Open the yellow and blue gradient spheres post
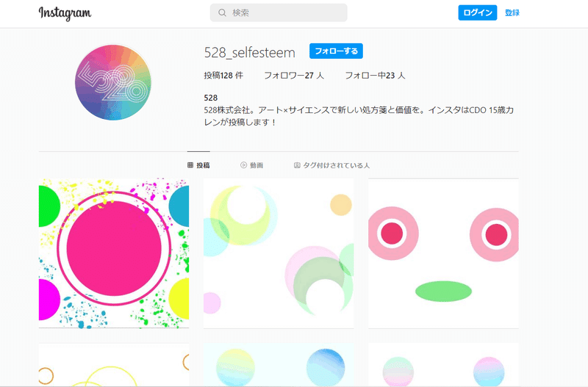Screen dimensions: 588x387 (x=279, y=365)
